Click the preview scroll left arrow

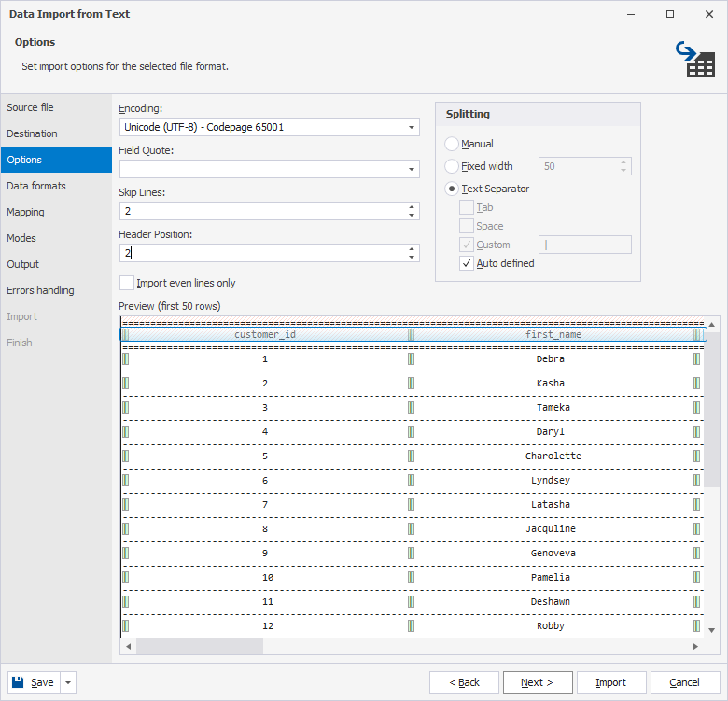pyautogui.click(x=129, y=646)
